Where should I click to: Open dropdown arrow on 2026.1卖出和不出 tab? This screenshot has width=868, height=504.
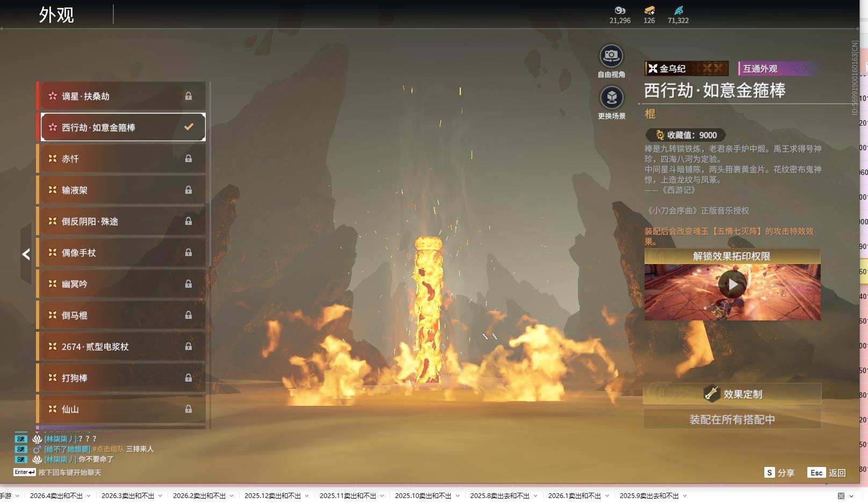tap(607, 495)
